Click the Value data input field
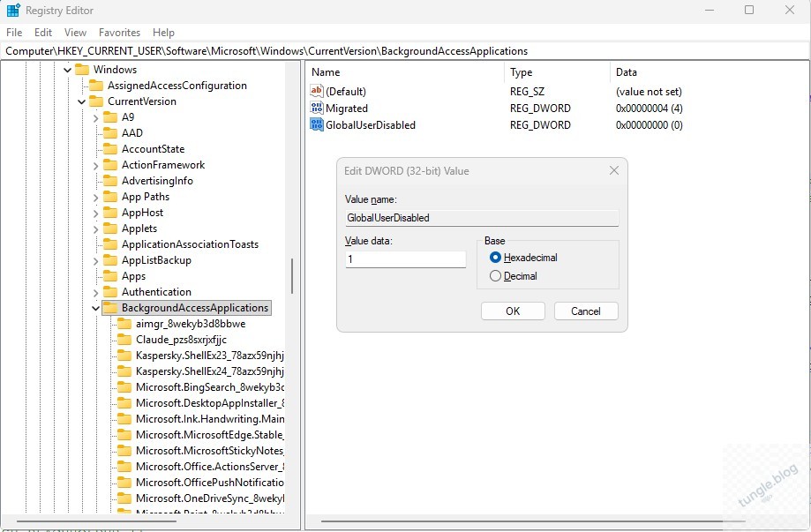This screenshot has width=811, height=532. tap(406, 259)
